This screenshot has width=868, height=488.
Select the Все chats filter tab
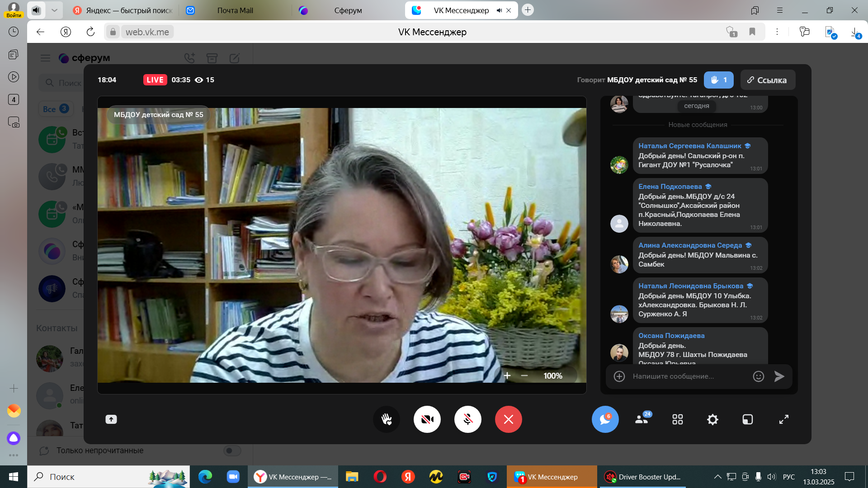55,109
